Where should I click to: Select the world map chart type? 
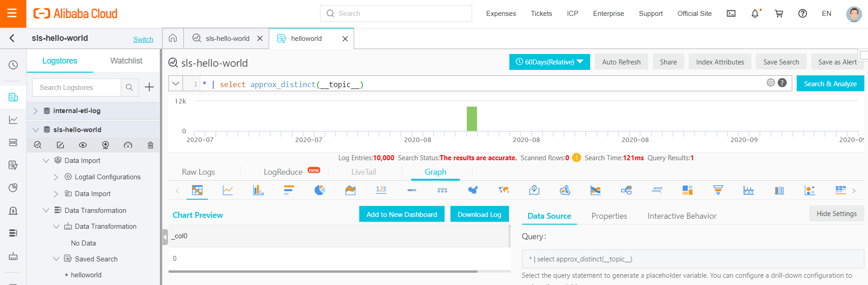pyautogui.click(x=503, y=190)
